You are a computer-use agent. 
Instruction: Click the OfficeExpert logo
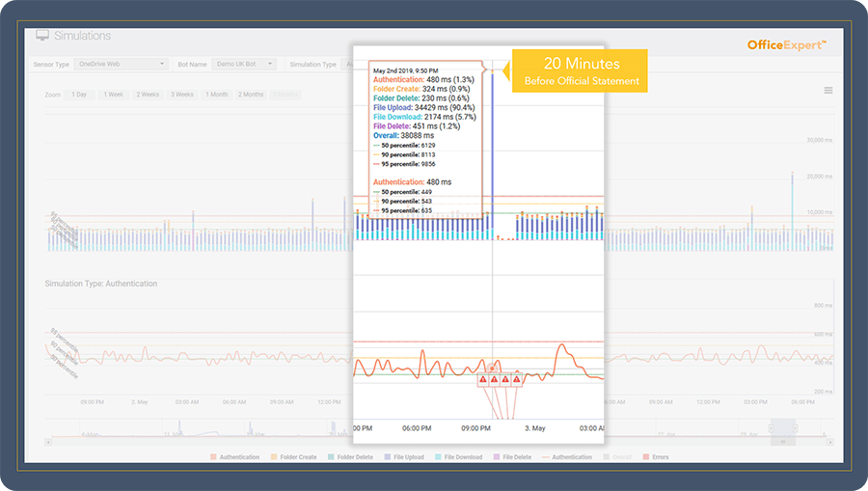click(787, 44)
